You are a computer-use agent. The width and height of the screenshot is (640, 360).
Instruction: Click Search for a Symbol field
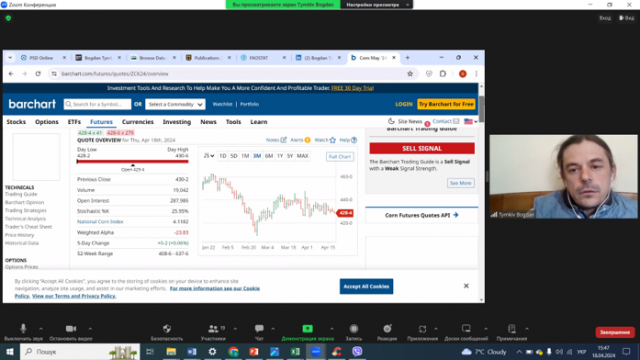(x=98, y=104)
